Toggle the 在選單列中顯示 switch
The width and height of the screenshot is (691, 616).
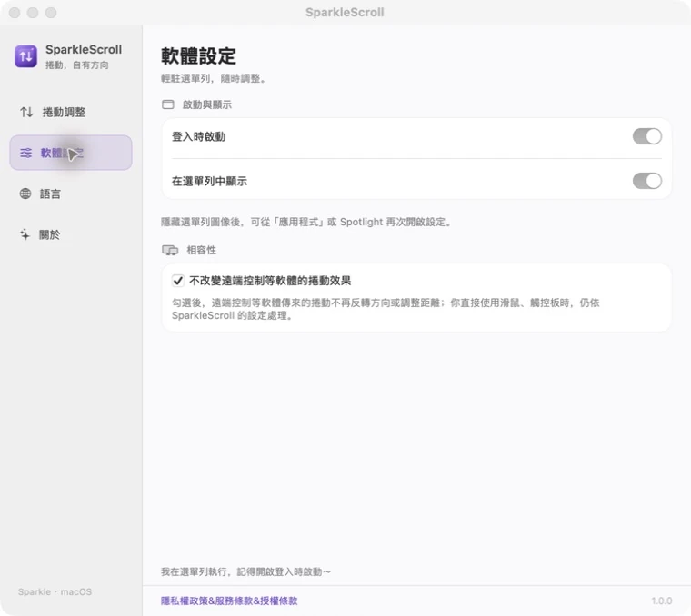click(647, 181)
